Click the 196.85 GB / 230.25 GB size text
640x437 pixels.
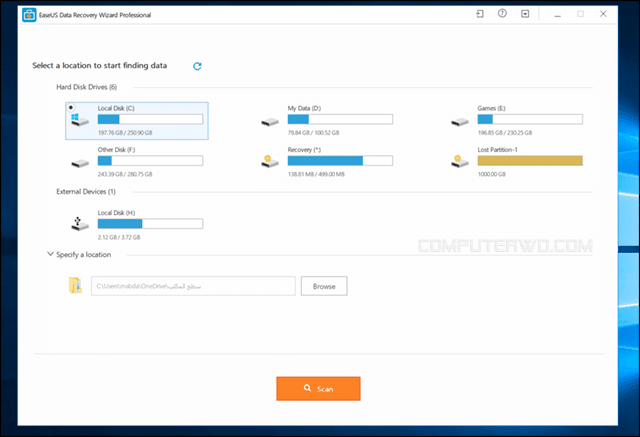[x=505, y=133]
